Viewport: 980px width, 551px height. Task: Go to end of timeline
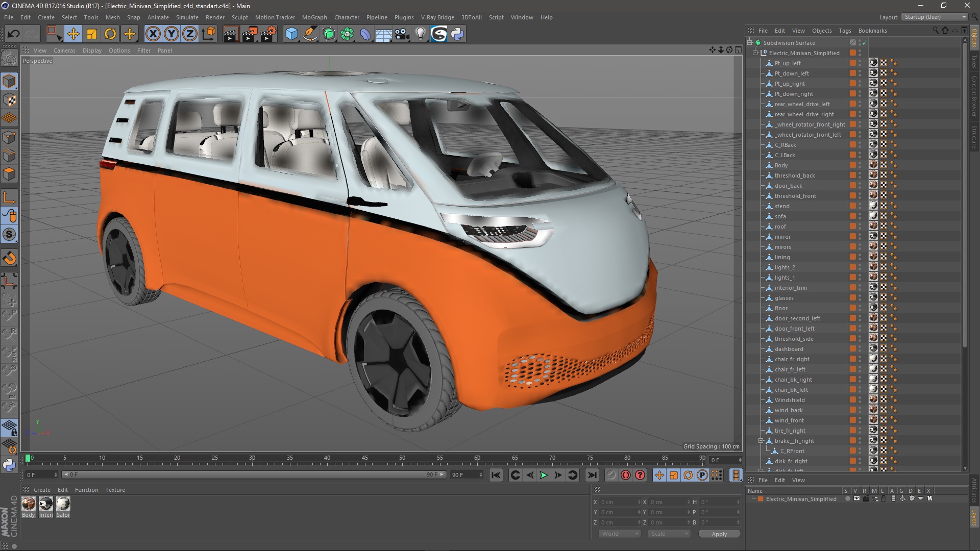[x=592, y=475]
